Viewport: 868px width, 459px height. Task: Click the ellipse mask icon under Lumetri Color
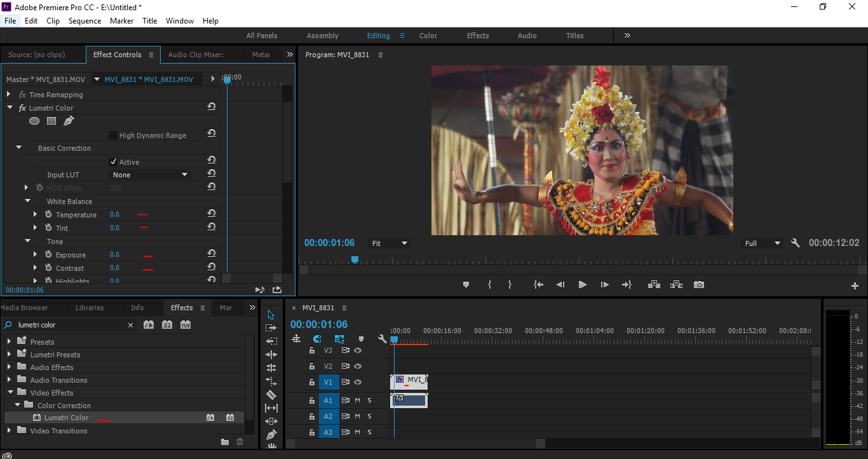click(34, 121)
